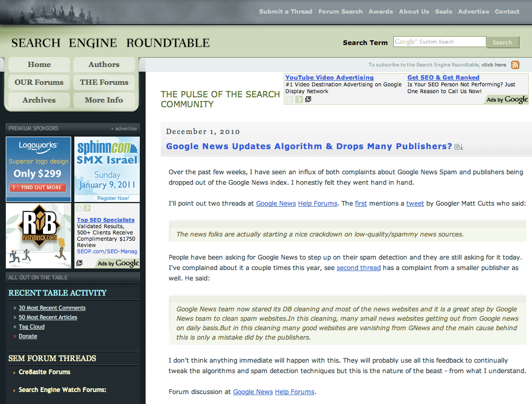
Task: Click the Donate link
Action: tap(28, 336)
